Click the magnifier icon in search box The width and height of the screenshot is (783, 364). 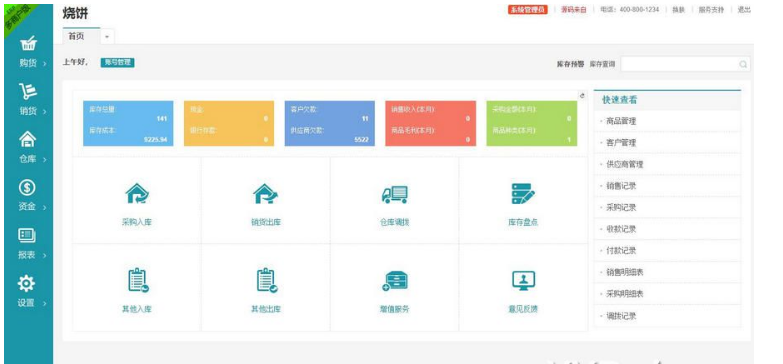click(743, 64)
